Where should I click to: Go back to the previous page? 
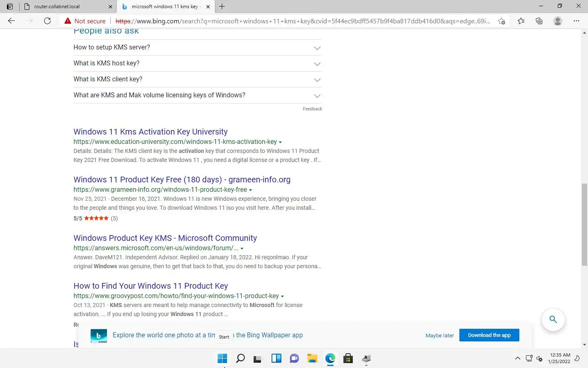11,21
